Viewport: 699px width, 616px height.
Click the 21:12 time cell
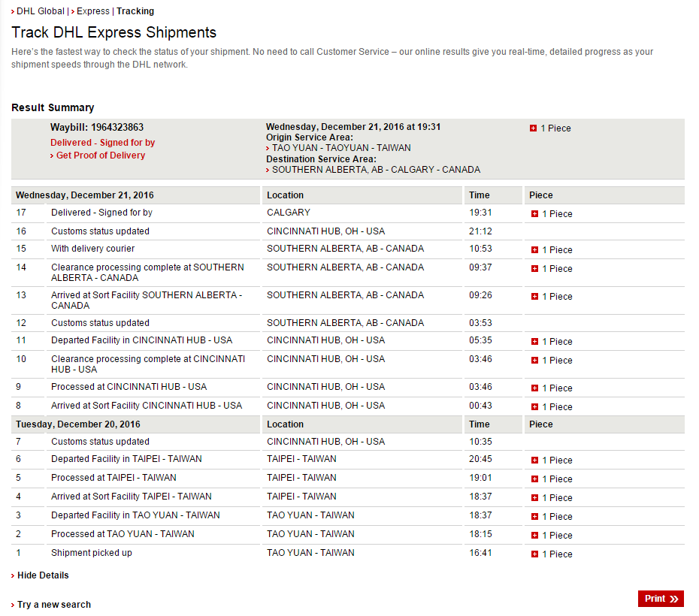tap(480, 231)
